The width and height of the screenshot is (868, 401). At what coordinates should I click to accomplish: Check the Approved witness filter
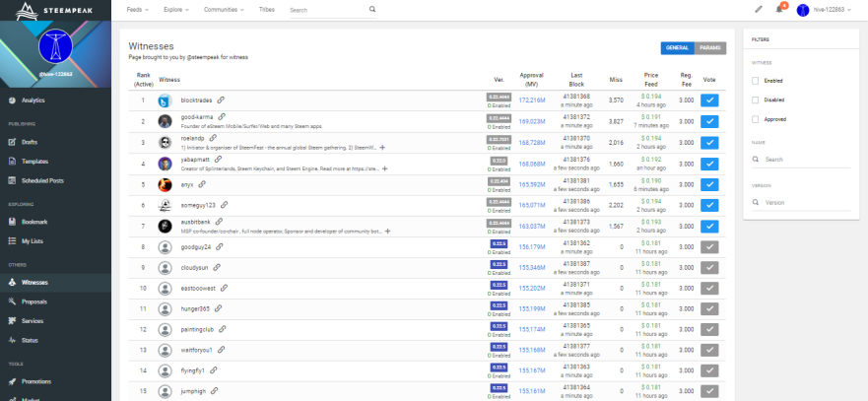(x=755, y=119)
